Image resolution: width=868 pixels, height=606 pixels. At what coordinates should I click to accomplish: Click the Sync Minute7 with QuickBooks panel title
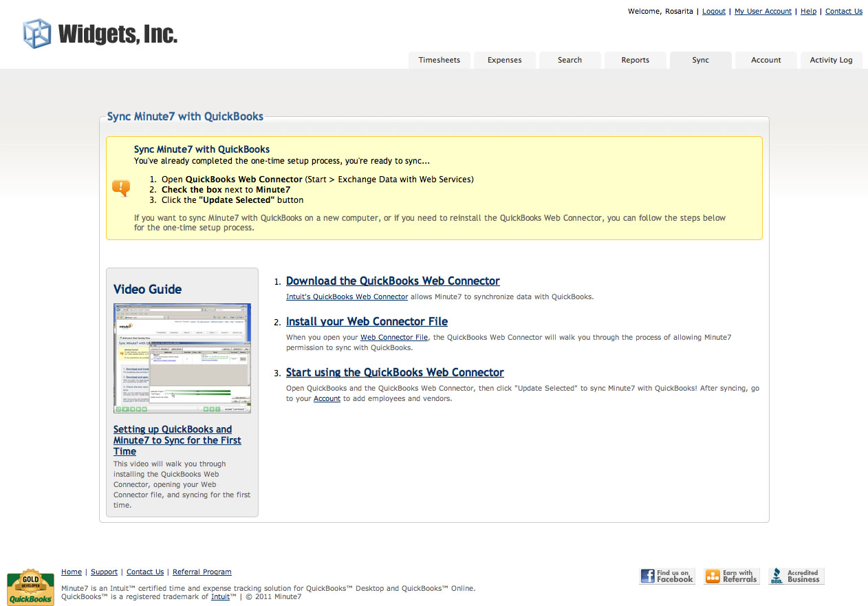[185, 117]
